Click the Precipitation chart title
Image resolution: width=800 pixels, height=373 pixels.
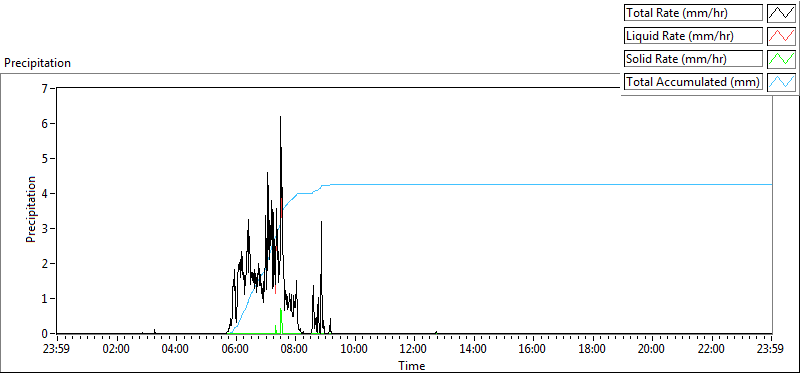click(37, 63)
